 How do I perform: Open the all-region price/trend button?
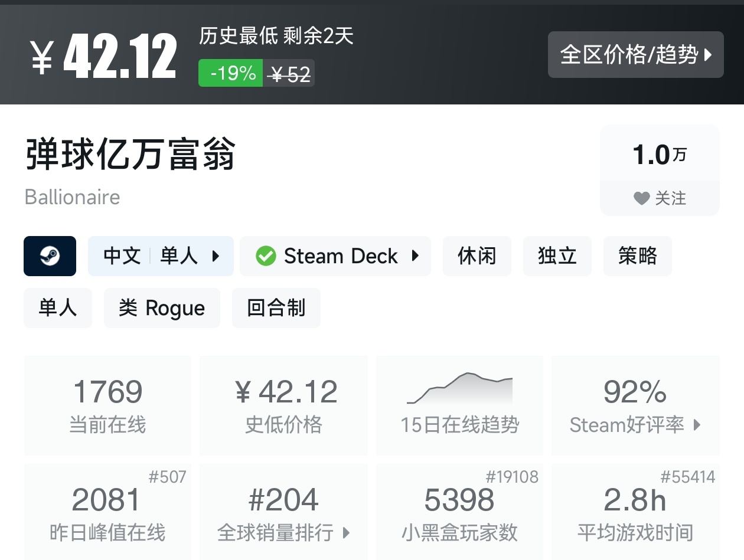(635, 55)
